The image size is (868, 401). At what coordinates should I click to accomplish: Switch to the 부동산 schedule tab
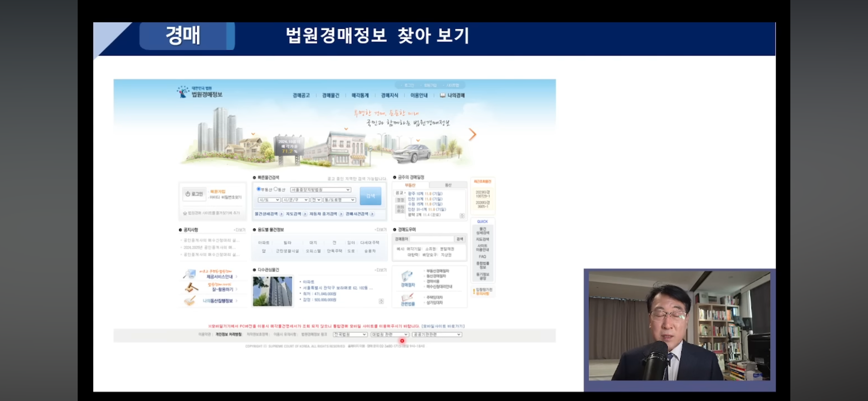click(410, 185)
